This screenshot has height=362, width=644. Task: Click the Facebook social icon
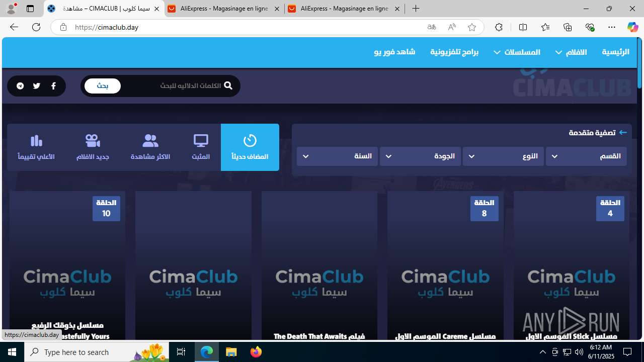pyautogui.click(x=53, y=86)
